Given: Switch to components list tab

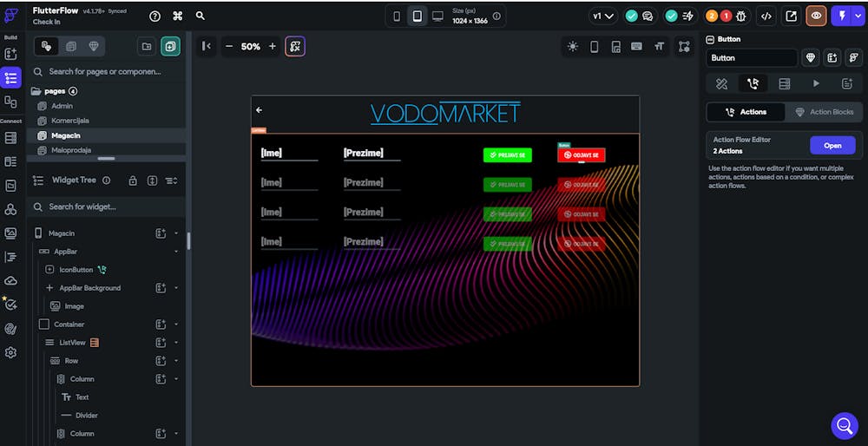Looking at the screenshot, I should (71, 47).
